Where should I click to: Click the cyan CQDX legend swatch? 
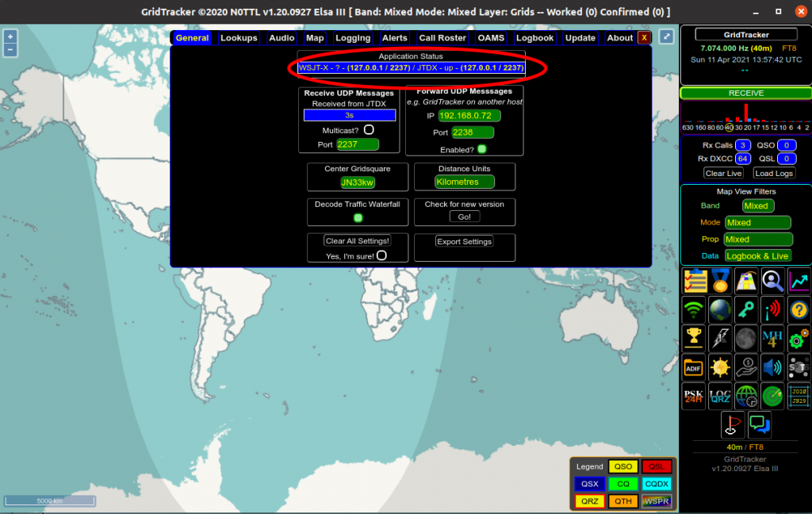(x=657, y=484)
